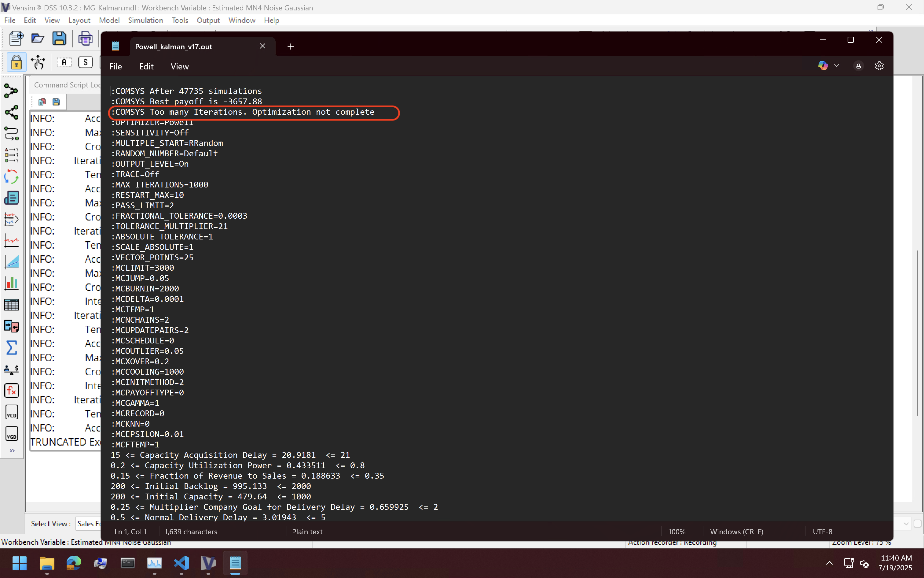Click the 'S' shadow variable tool
The width and height of the screenshot is (924, 578).
pyautogui.click(x=85, y=62)
